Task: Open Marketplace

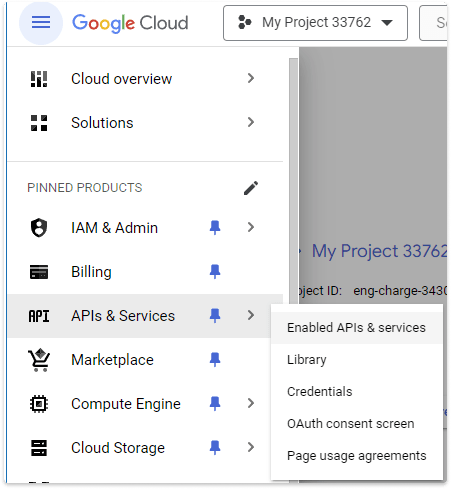Action: tap(112, 360)
